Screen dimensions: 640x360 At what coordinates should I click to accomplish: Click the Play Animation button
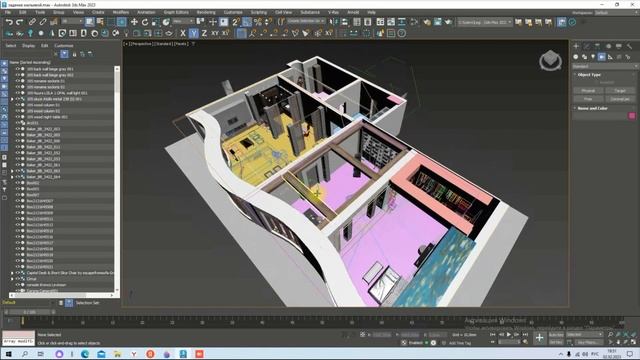[x=509, y=335]
